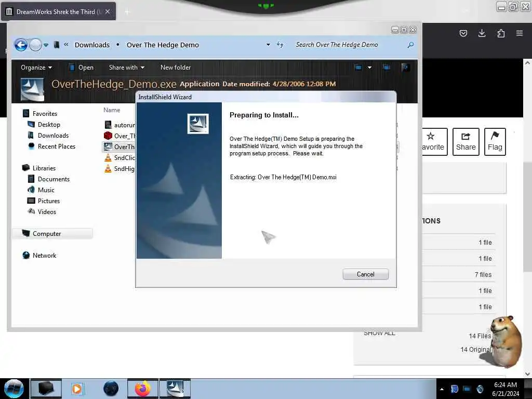Open the Windows Start menu

(x=14, y=389)
